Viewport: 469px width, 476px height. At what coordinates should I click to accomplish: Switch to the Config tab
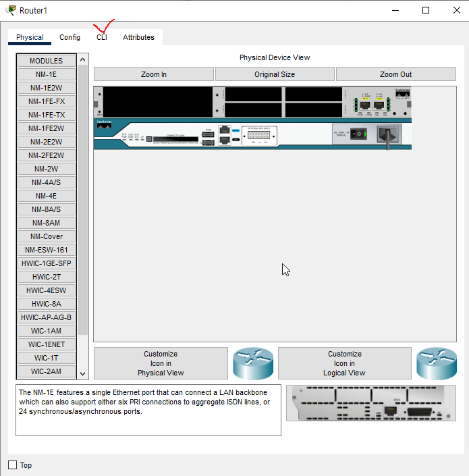[70, 37]
